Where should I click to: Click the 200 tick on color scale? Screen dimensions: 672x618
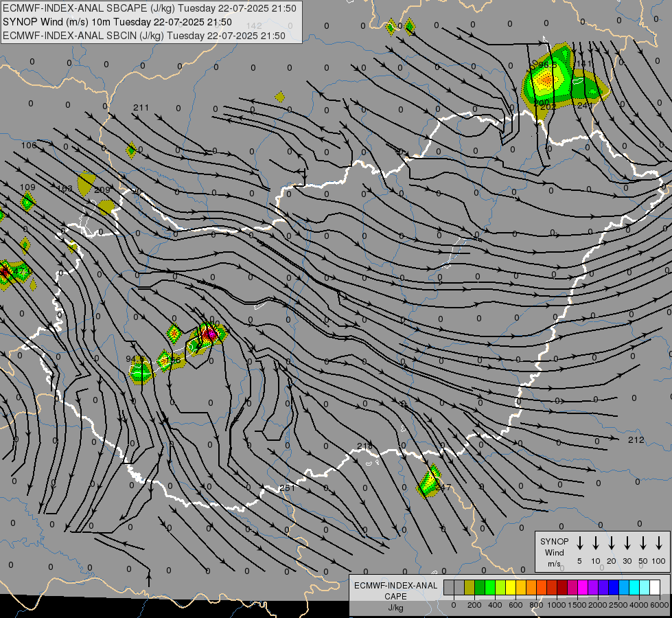(474, 605)
